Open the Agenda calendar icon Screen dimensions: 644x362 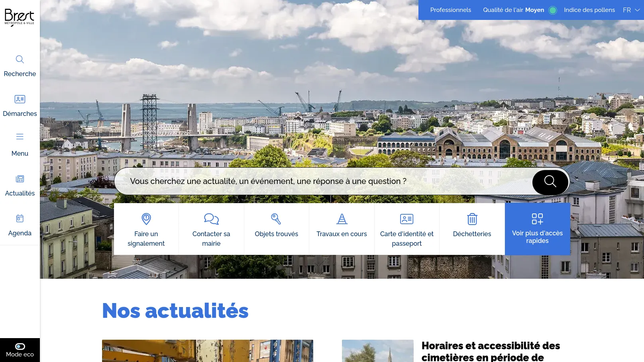point(20,218)
